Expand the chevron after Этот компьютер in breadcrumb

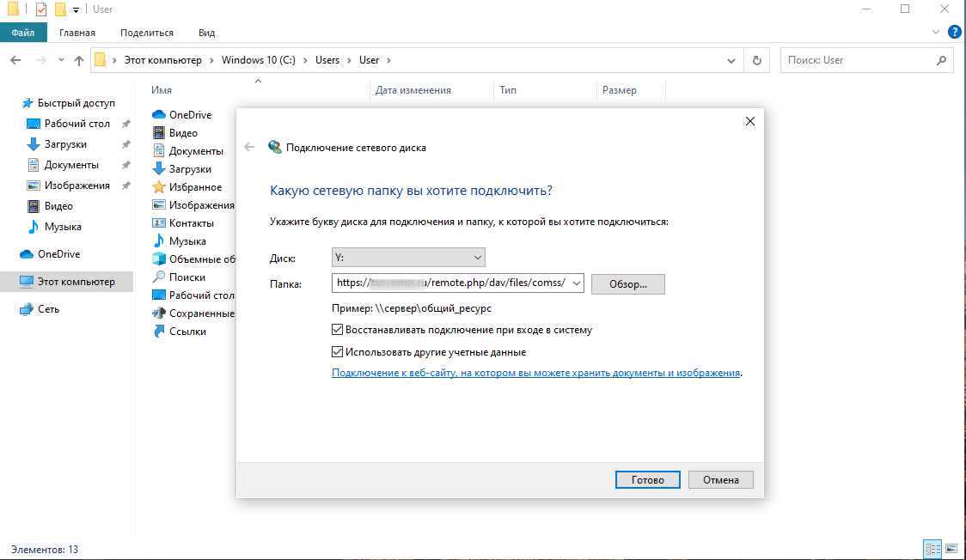(x=211, y=60)
